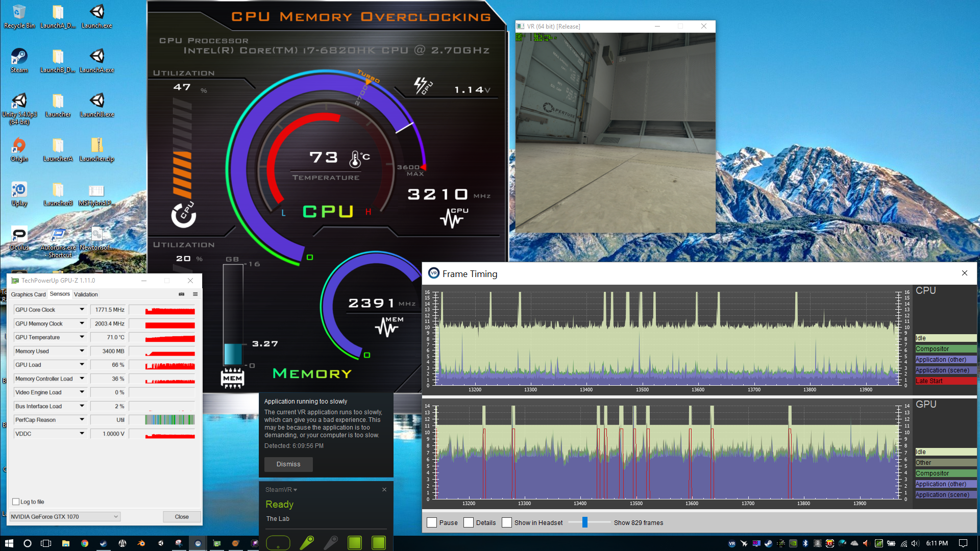The image size is (980, 551).
Task: Enable Show in Headset checkbox
Action: pyautogui.click(x=507, y=522)
